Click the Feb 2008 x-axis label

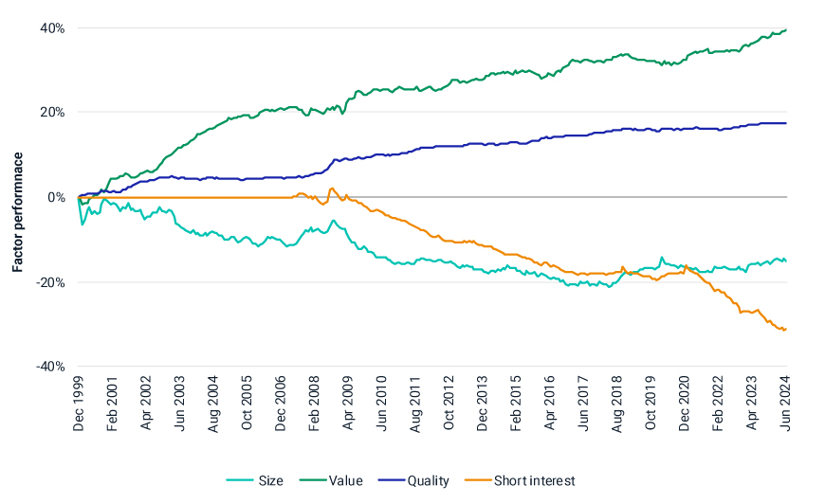314,404
